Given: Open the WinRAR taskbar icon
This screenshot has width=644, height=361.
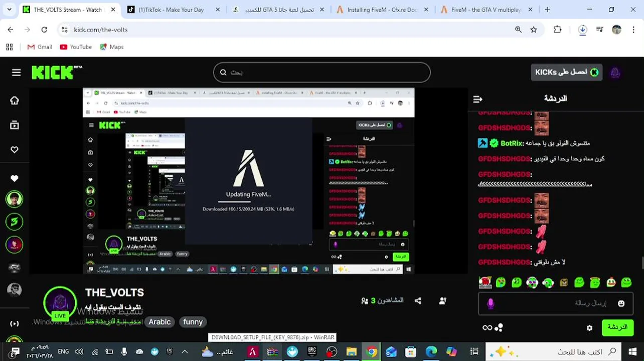Looking at the screenshot, I should pyautogui.click(x=272, y=352).
